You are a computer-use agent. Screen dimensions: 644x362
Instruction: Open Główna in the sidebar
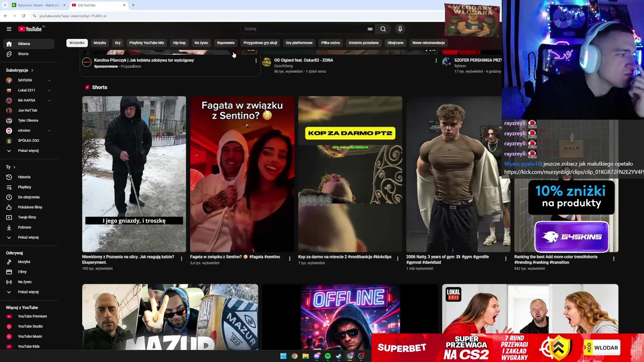coord(28,44)
